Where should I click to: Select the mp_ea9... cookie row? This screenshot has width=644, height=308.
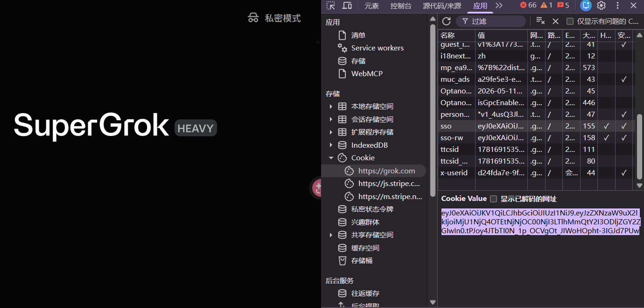535,67
